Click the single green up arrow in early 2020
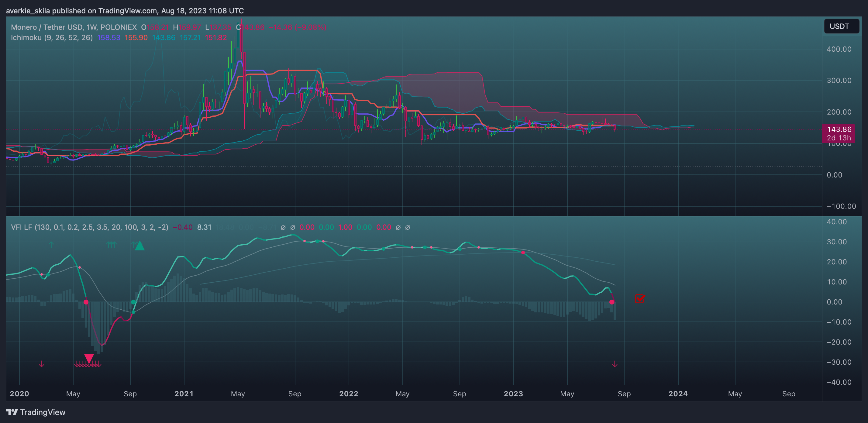 tap(51, 245)
